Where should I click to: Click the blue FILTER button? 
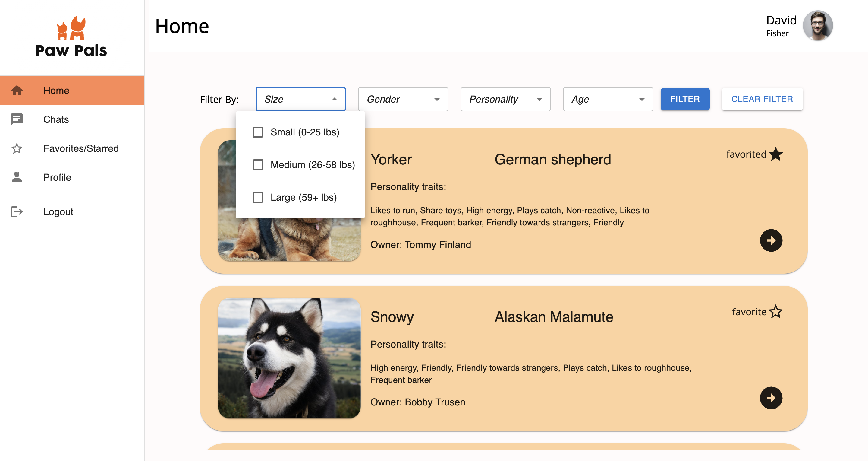685,99
